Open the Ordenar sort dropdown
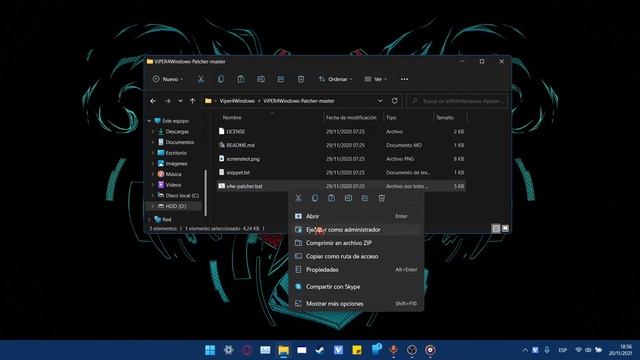 point(335,79)
